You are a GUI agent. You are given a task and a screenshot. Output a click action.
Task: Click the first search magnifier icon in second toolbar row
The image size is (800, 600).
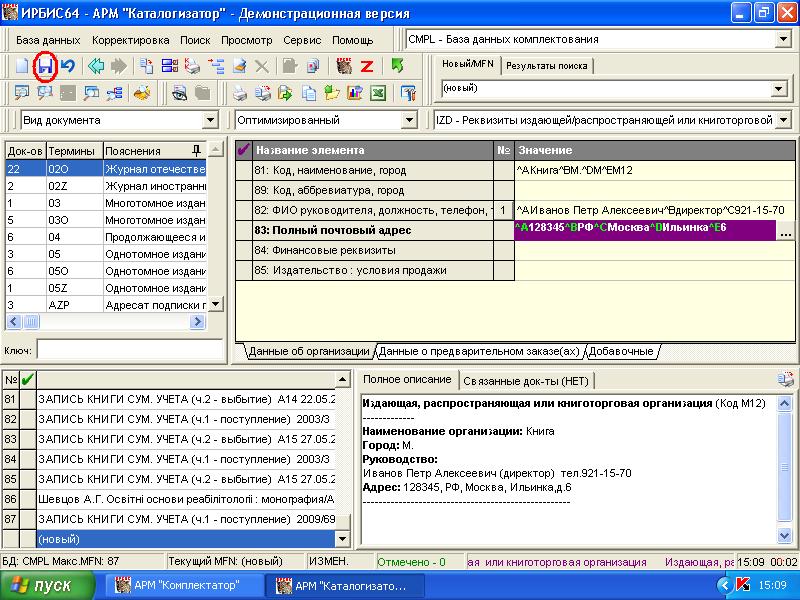(22, 93)
